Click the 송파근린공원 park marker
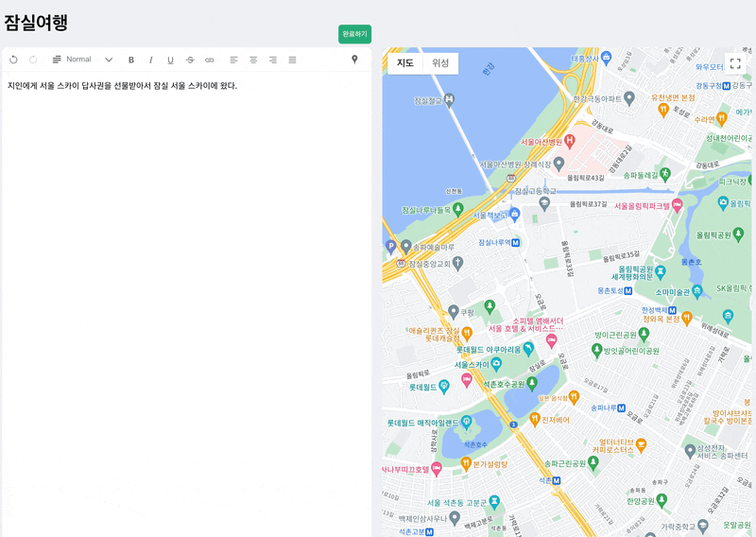This screenshot has height=537, width=756. (593, 462)
